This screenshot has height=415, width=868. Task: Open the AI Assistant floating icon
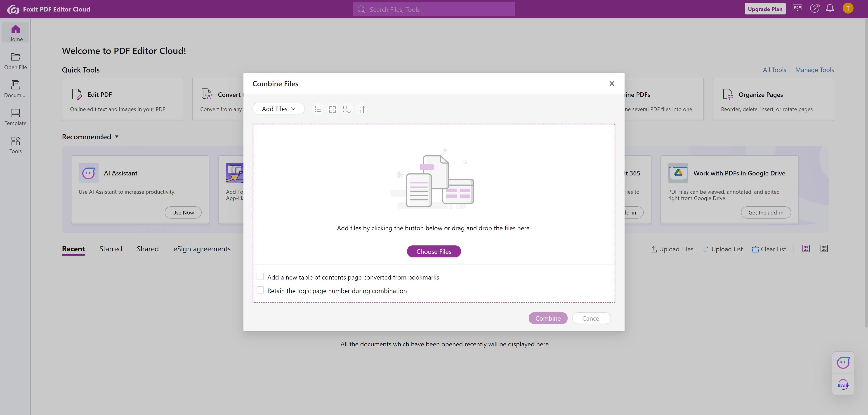[843, 362]
